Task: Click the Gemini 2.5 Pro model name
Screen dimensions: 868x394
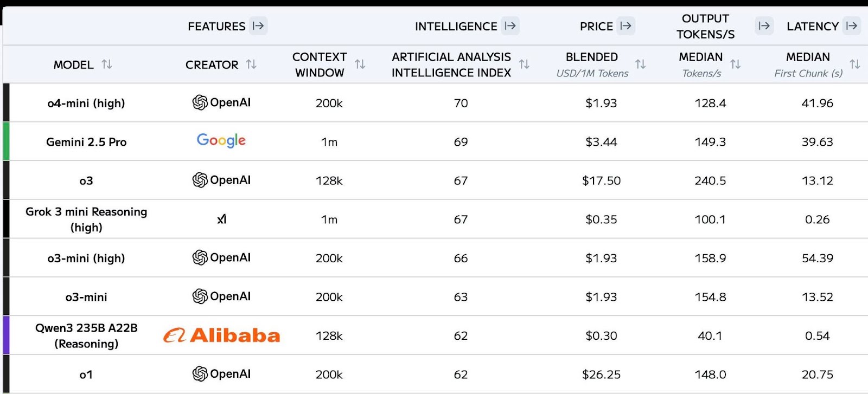Action: tap(86, 142)
